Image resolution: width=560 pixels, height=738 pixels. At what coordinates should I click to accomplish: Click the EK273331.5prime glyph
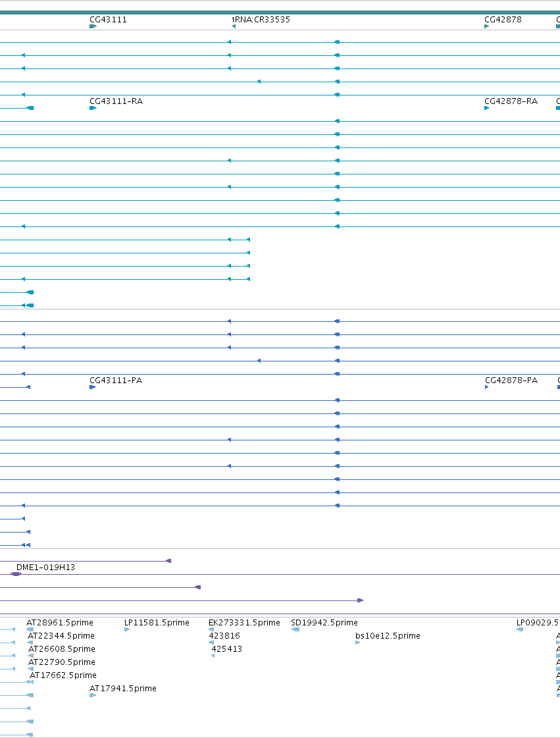(x=211, y=629)
